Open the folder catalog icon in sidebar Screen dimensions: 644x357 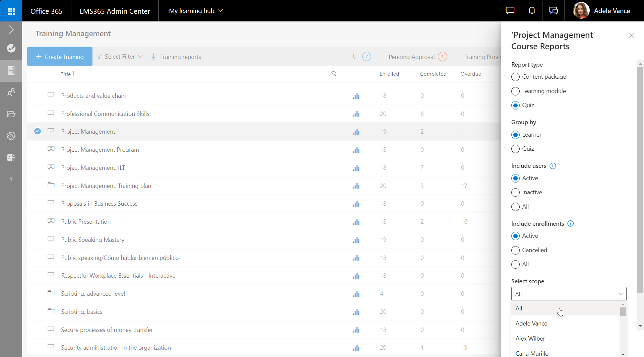[11, 114]
